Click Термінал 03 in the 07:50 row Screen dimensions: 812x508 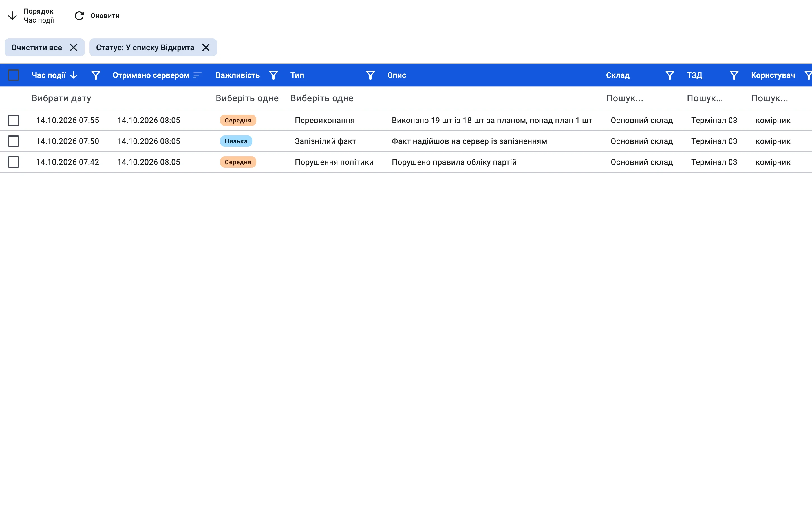pyautogui.click(x=714, y=141)
